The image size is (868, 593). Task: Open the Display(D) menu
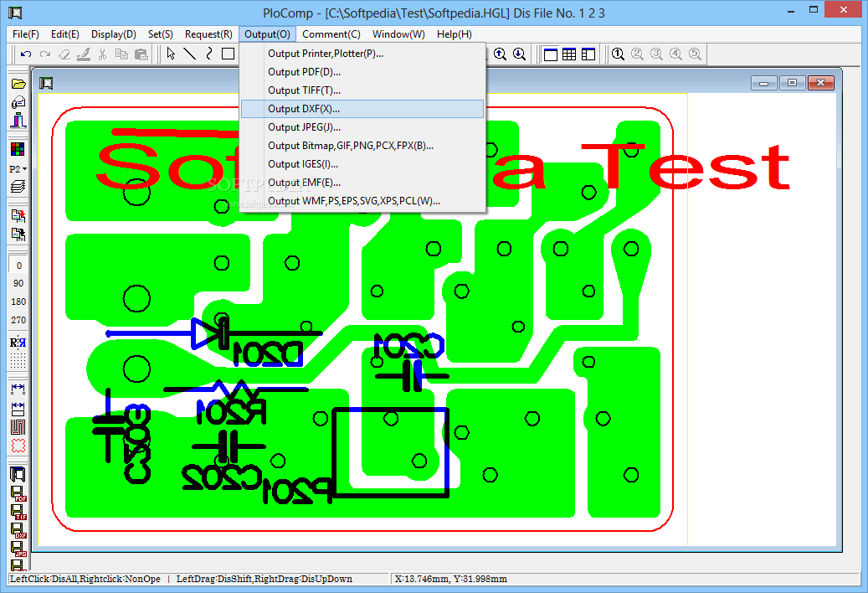tap(114, 34)
